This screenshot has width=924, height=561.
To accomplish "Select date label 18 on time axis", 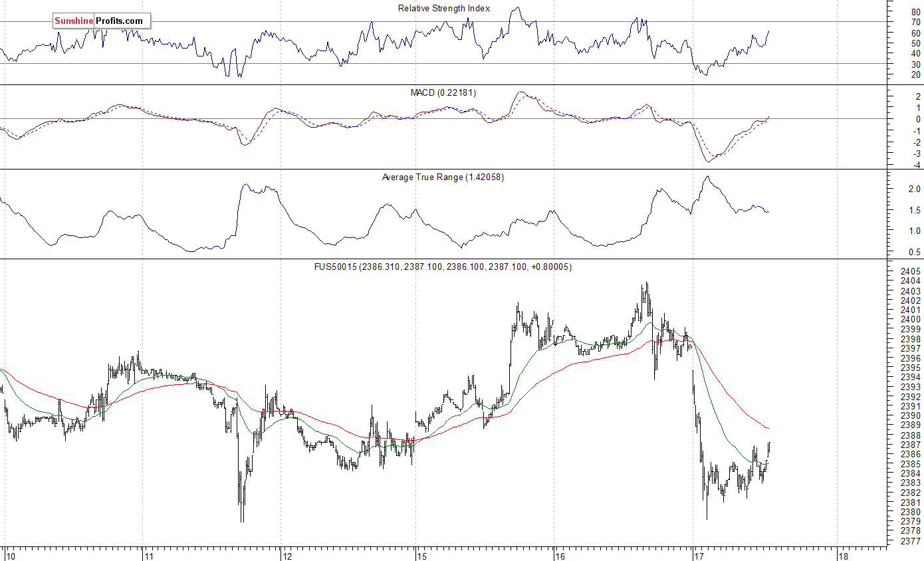I will (843, 556).
